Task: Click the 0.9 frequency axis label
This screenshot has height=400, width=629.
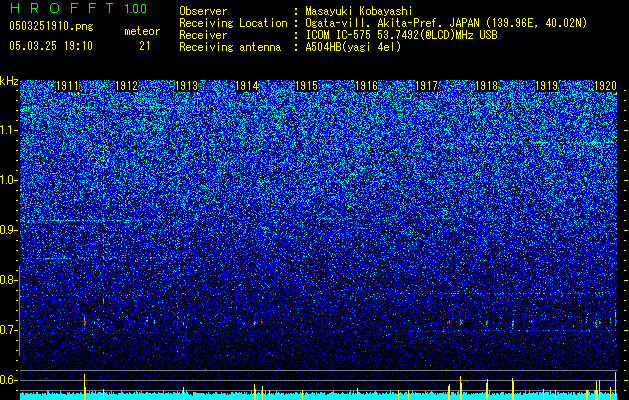Action: click(9, 230)
